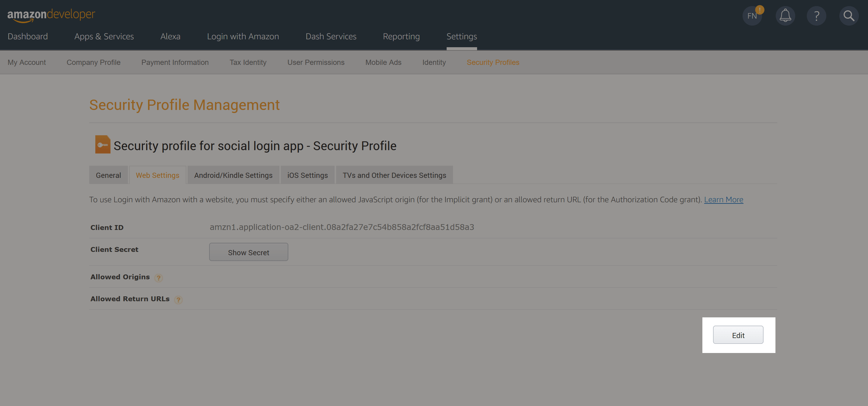
Task: Open Reporting in top navigation
Action: (401, 37)
